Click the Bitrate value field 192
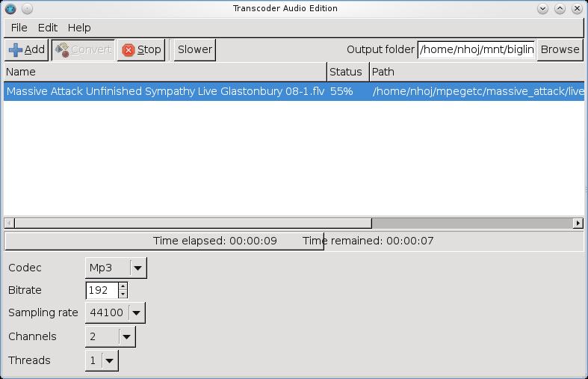This screenshot has height=379, width=588. pos(102,290)
